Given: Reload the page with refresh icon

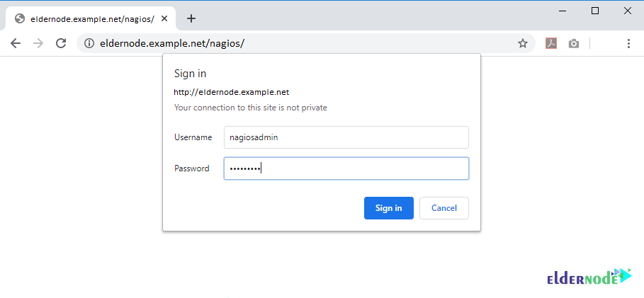Looking at the screenshot, I should tap(61, 43).
